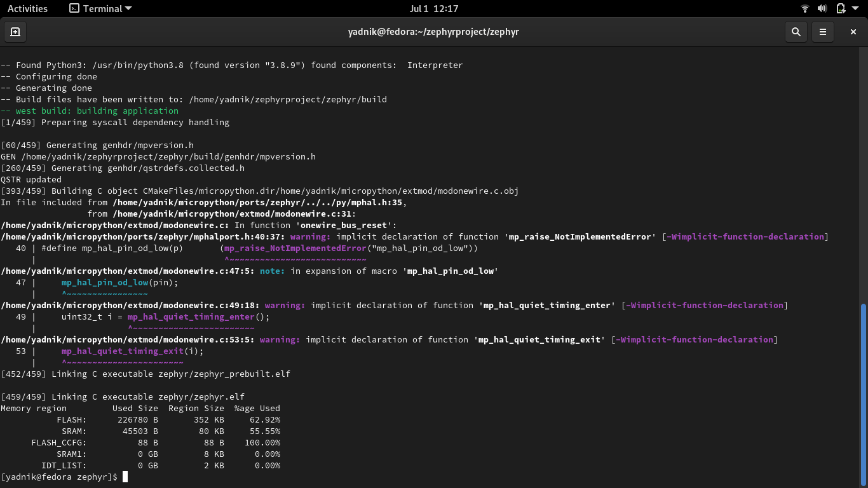Click the 'Memory region' table header

coord(34,408)
